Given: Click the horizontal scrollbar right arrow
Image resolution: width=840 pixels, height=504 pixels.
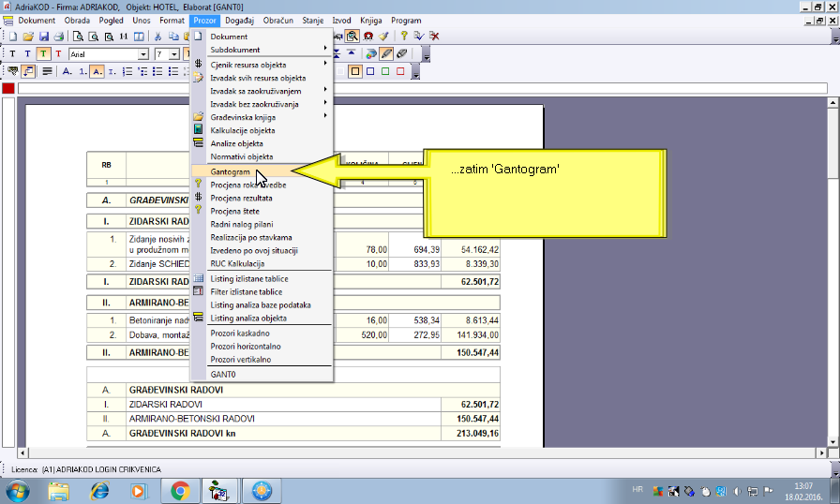Looking at the screenshot, I should click(x=822, y=452).
